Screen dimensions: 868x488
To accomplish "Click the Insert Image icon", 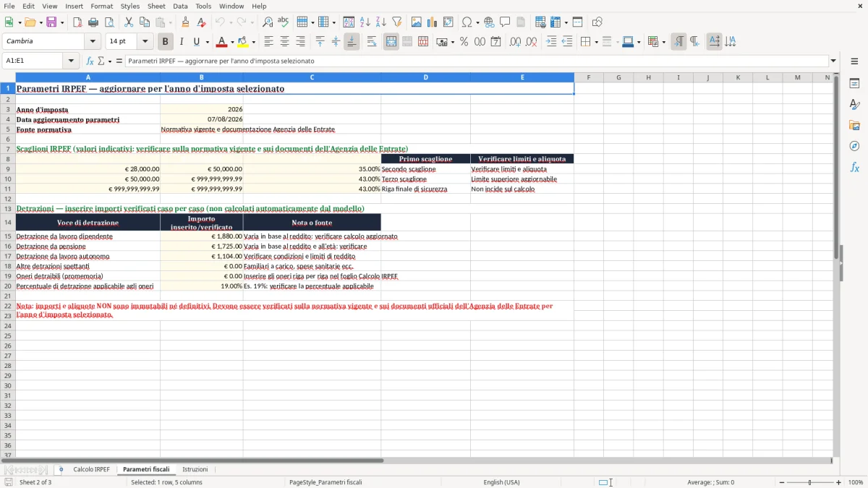I will (x=417, y=22).
